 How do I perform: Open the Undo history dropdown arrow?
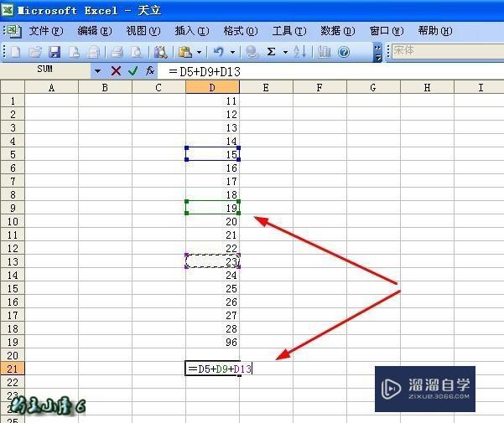click(x=232, y=52)
